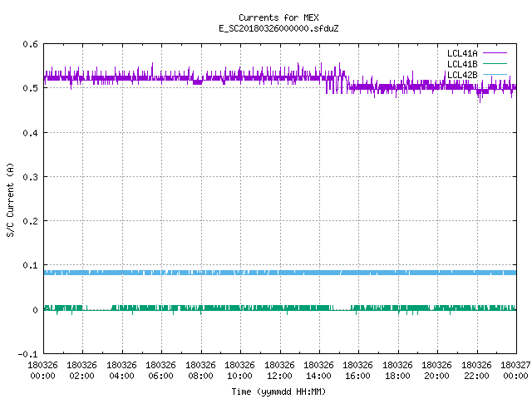Click the y-axis tick value 0.5
This screenshot has width=532, height=399.
(30, 88)
